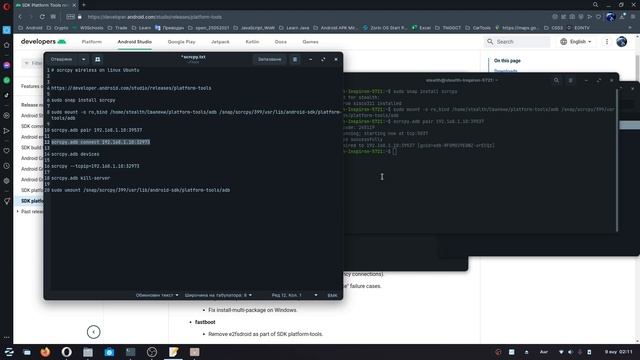Viewport: 640px width, 360px height.
Task: Click the developers logo link
Action: (43, 42)
